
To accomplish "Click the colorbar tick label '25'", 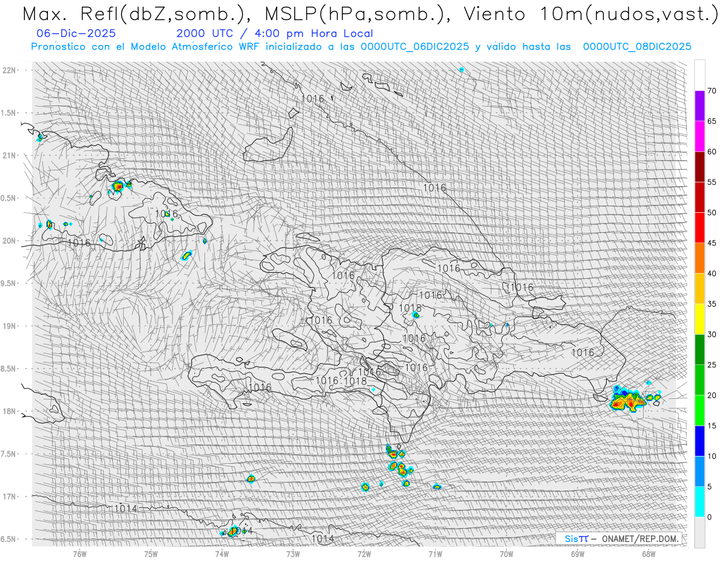I will pos(712,364).
